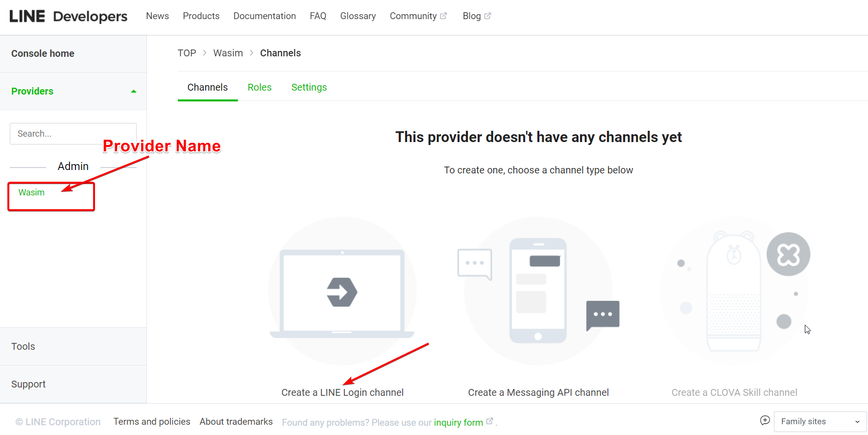
Task: Select the Wasim provider in sidebar
Action: tap(31, 193)
